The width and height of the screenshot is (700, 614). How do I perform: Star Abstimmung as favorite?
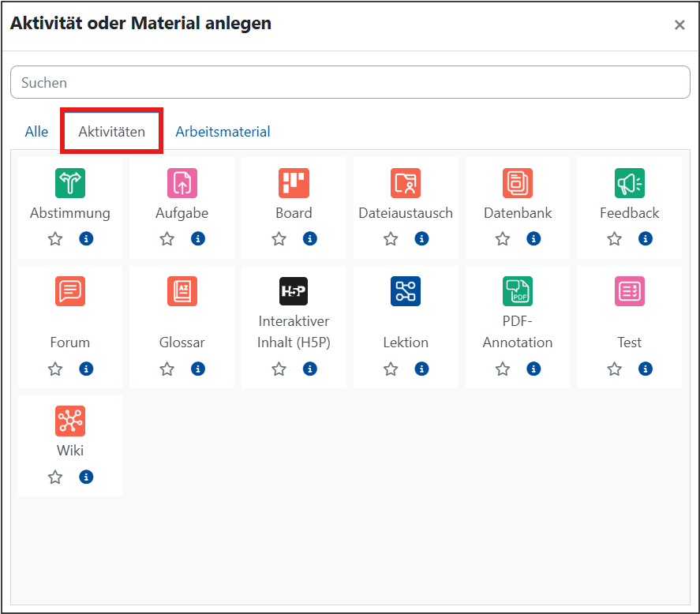(55, 239)
